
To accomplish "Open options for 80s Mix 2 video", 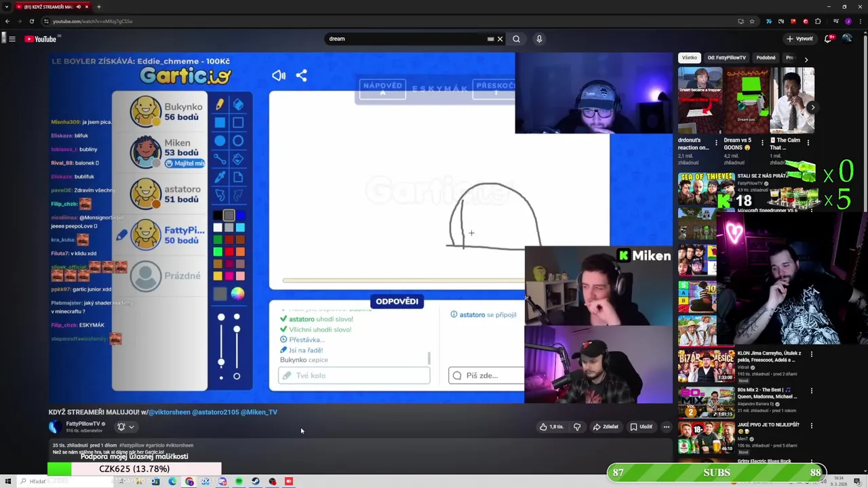I will tap(812, 390).
